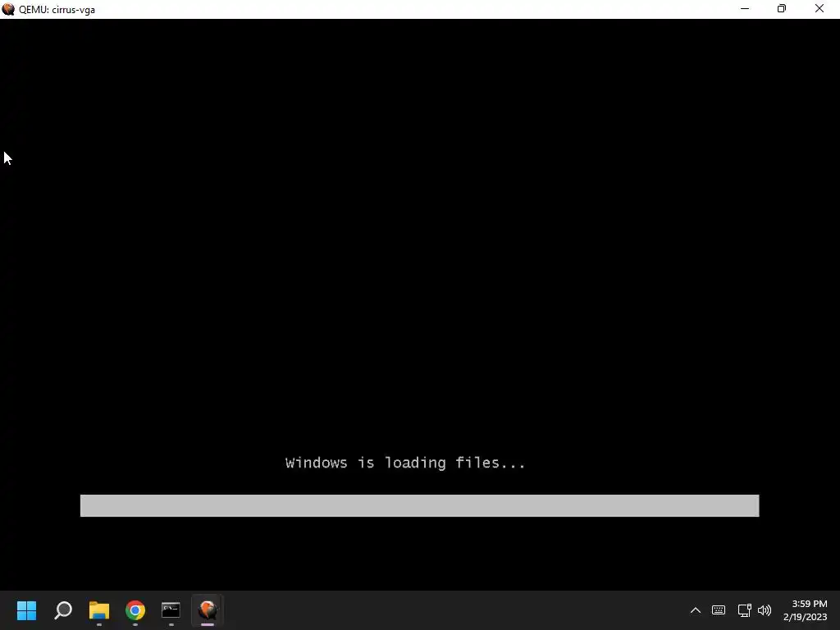Image resolution: width=840 pixels, height=630 pixels.
Task: Open clock showing 3:59 PM 2/19/2023
Action: click(x=806, y=610)
